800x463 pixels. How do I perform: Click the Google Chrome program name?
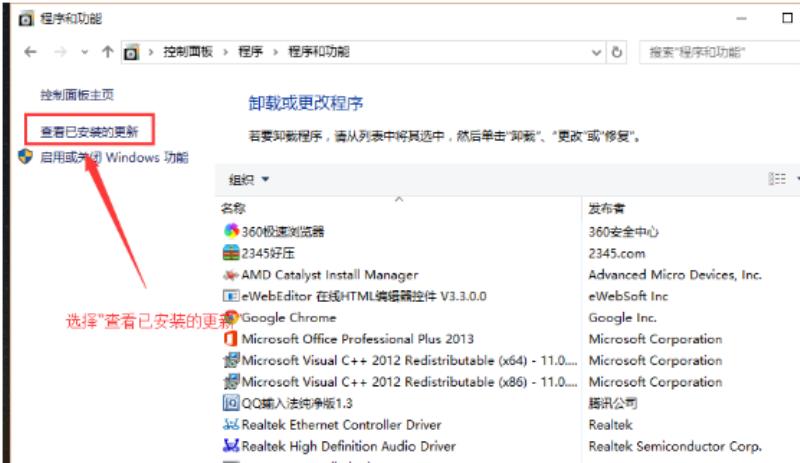tap(289, 318)
